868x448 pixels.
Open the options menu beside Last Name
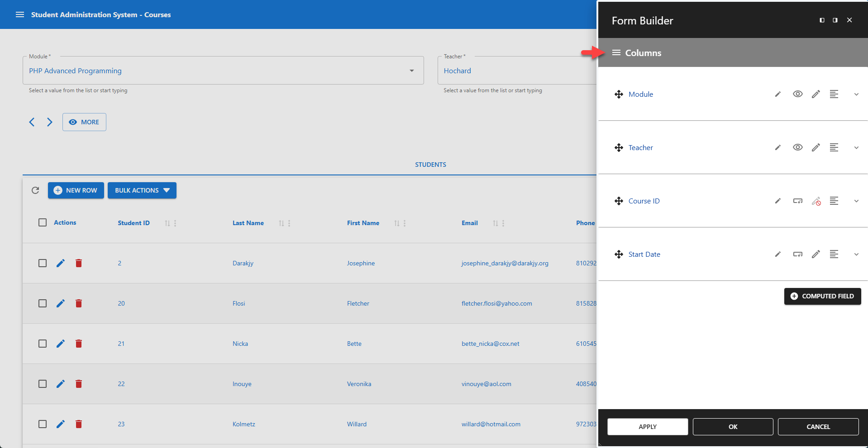tap(290, 223)
